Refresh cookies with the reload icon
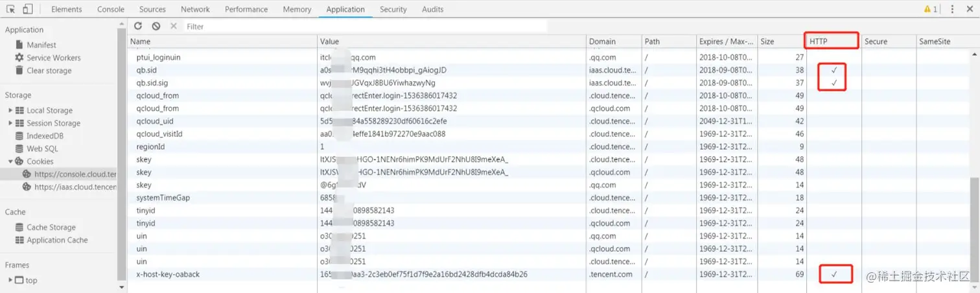980x293 pixels. point(138,26)
